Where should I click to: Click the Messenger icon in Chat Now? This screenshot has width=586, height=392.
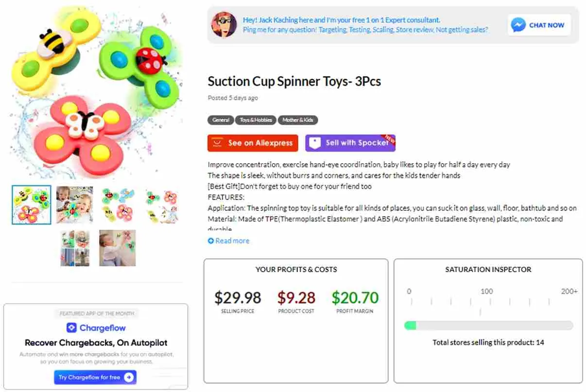point(518,25)
